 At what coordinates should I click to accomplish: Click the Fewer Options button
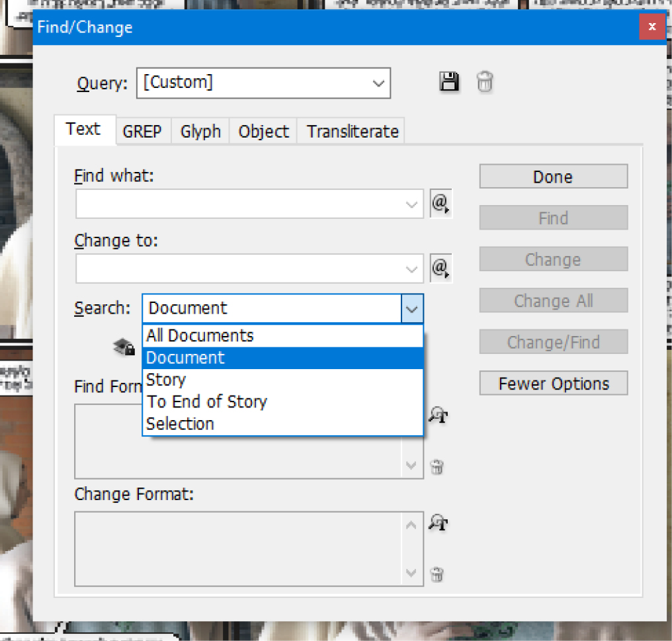coord(553,384)
